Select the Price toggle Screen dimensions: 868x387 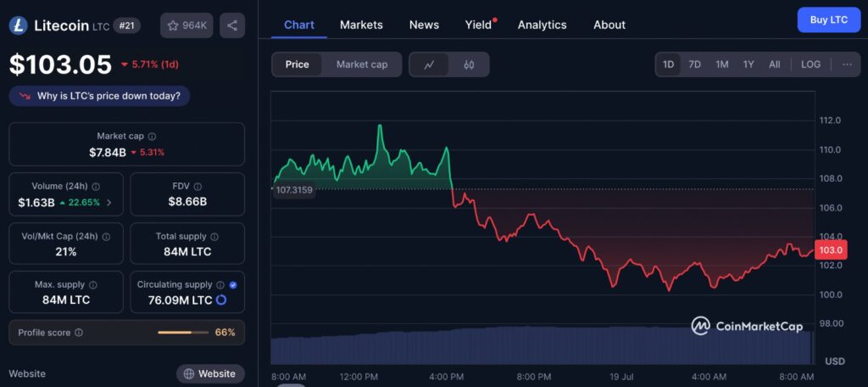point(298,64)
